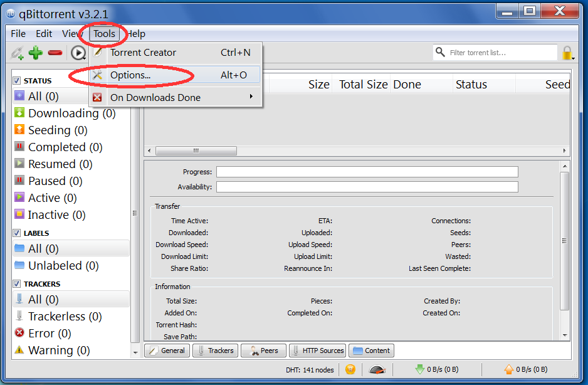The width and height of the screenshot is (588, 385).
Task: Choose Torrent Creator from Tools menu
Action: pyautogui.click(x=175, y=53)
